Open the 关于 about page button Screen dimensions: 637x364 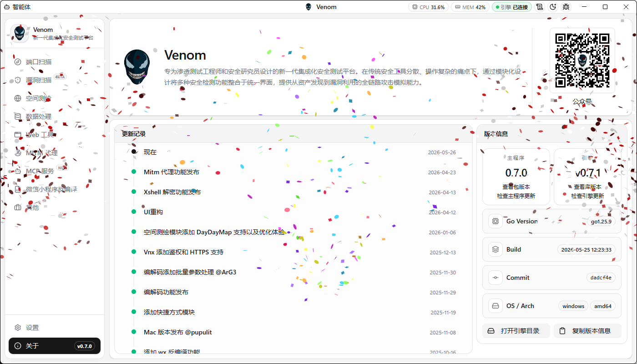pyautogui.click(x=55, y=346)
